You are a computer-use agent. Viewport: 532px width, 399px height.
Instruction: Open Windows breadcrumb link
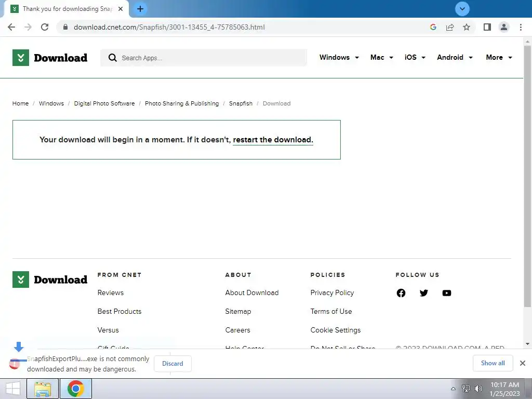click(x=51, y=103)
